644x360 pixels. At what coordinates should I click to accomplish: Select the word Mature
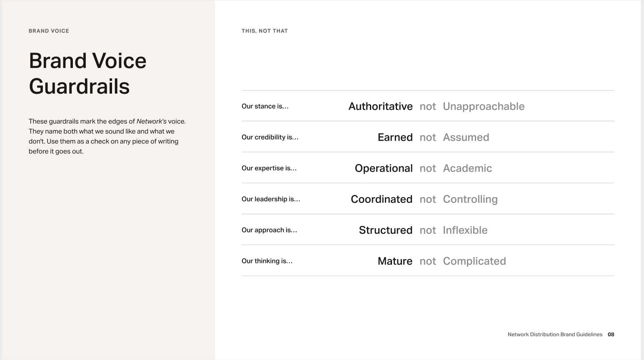click(x=395, y=261)
